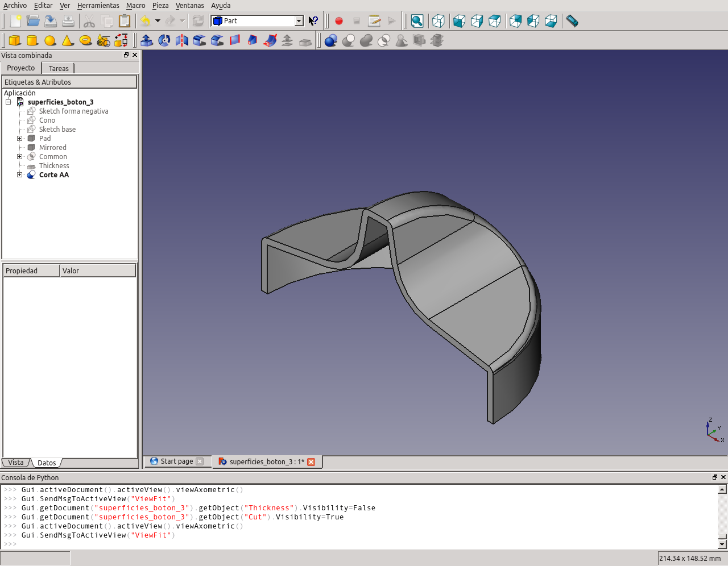This screenshot has width=728, height=566.
Task: Switch to the Proyecto tab
Action: pos(21,68)
